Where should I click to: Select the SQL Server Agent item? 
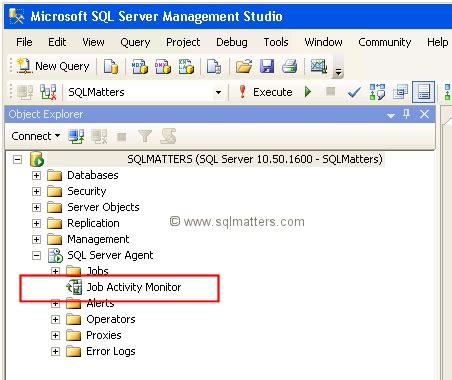pyautogui.click(x=110, y=255)
